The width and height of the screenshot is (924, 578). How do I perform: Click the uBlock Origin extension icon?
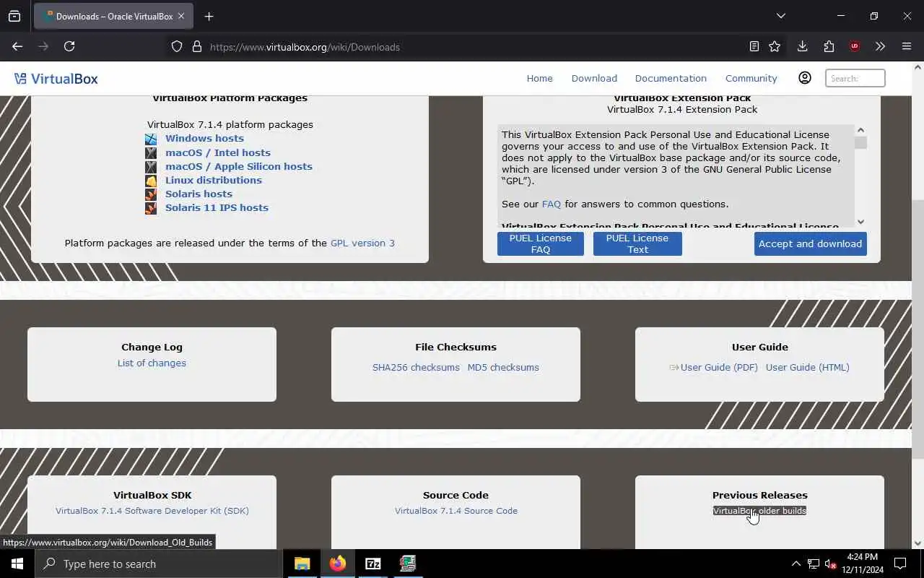pyautogui.click(x=855, y=46)
